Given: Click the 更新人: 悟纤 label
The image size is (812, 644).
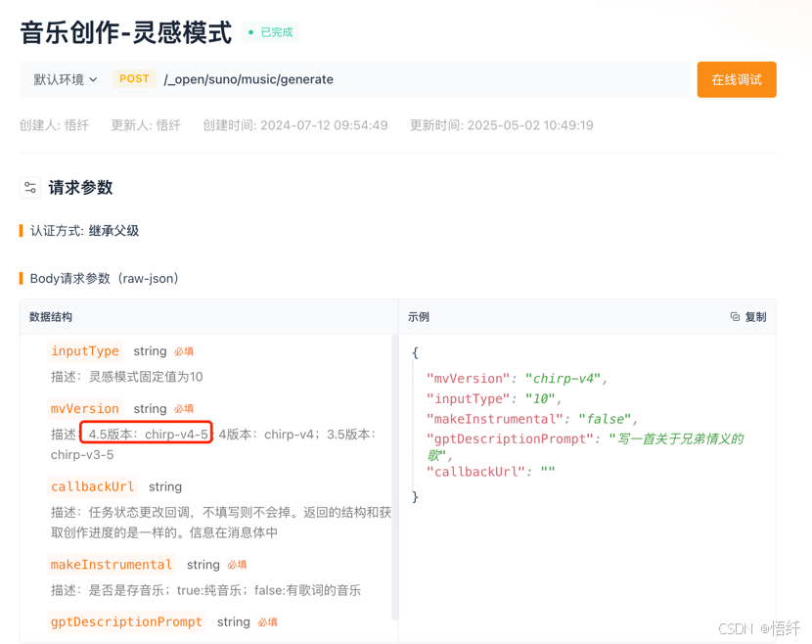Looking at the screenshot, I should point(146,125).
